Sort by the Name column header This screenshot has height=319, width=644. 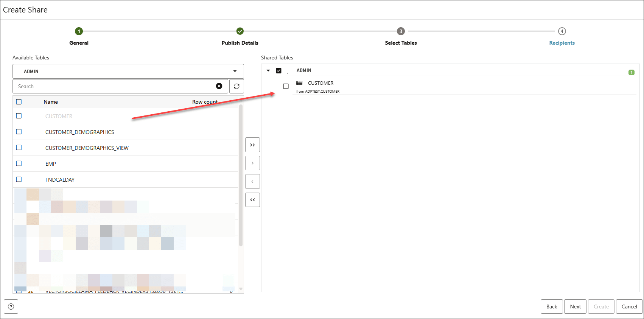pyautogui.click(x=51, y=102)
